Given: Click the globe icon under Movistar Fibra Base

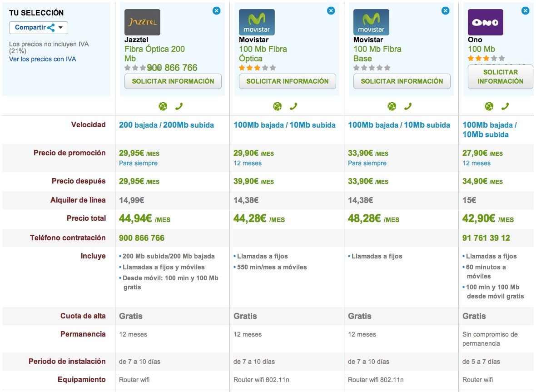Looking at the screenshot, I should coord(392,106).
